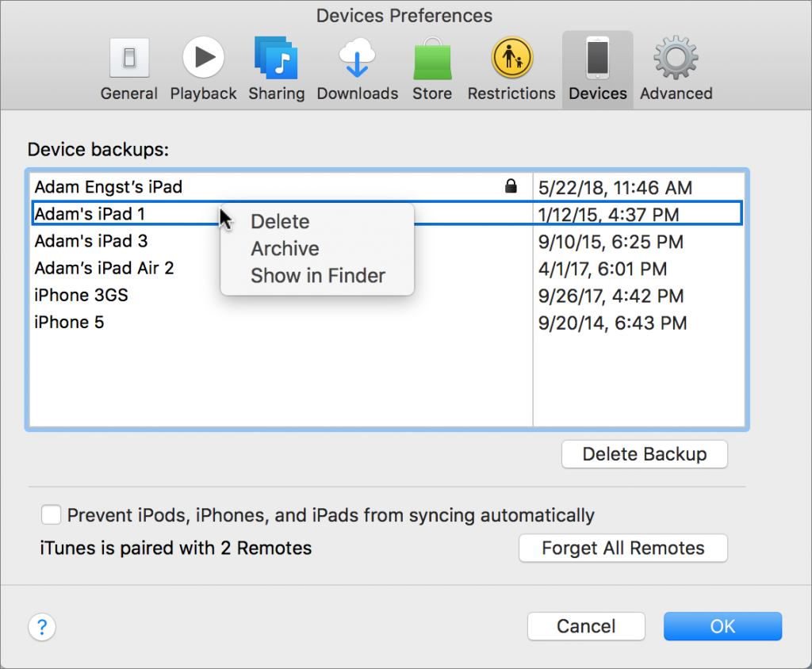The width and height of the screenshot is (812, 669).
Task: Click Forget All Remotes button
Action: coord(623,548)
